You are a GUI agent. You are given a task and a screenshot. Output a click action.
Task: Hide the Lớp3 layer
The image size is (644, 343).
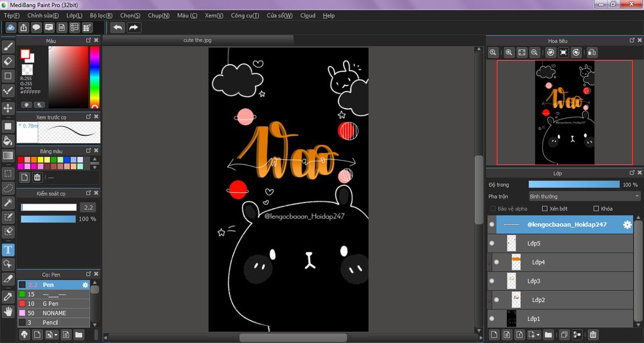pos(492,281)
